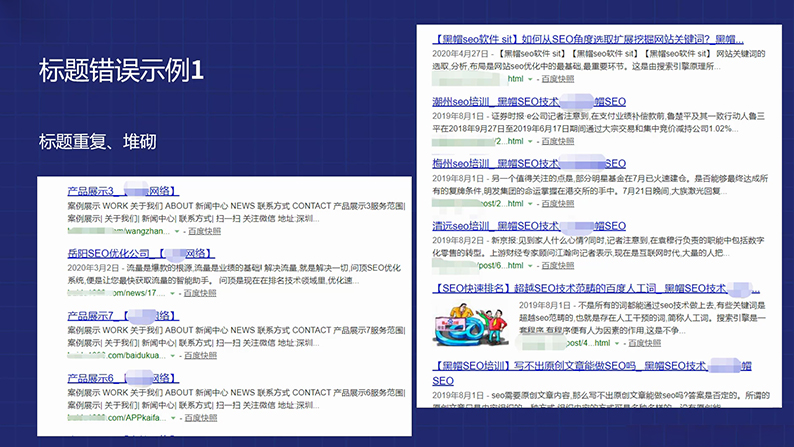Open 百度快照 for the 产品展示7 result
The image size is (794, 447).
point(201,356)
